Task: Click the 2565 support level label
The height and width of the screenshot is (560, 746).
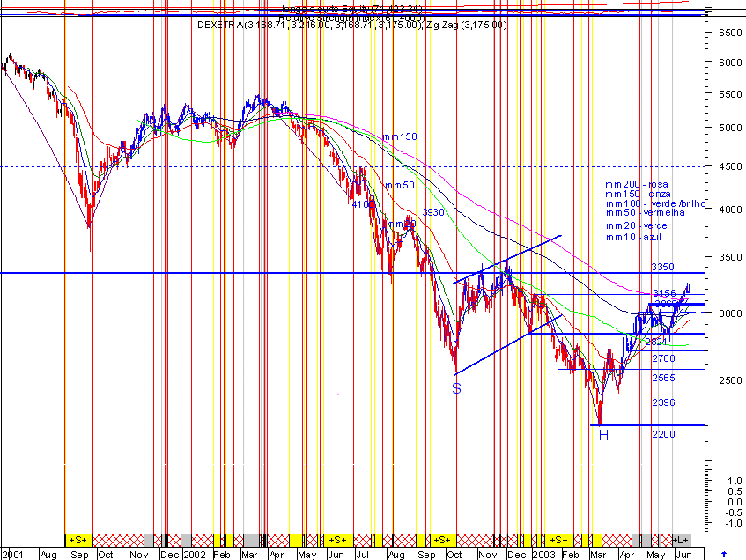Action: pyautogui.click(x=664, y=379)
